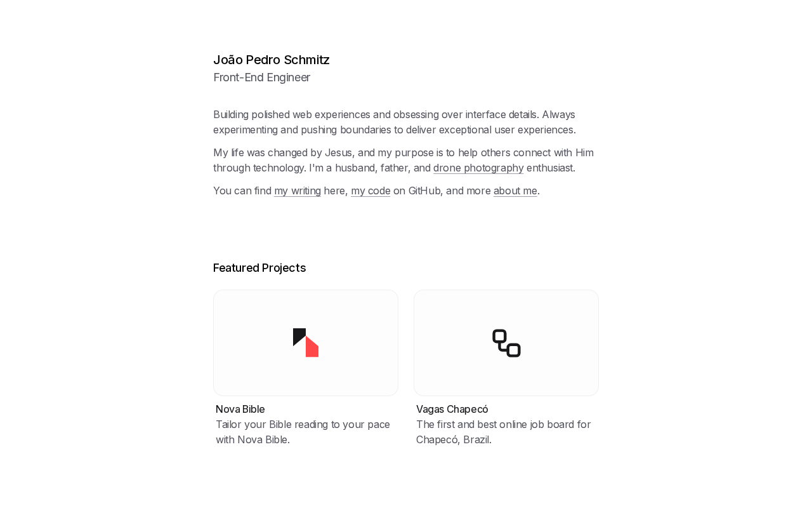Image resolution: width=812 pixels, height=508 pixels.
Task: Click the Vagas Chapecó job board description
Action: pyautogui.click(x=503, y=432)
